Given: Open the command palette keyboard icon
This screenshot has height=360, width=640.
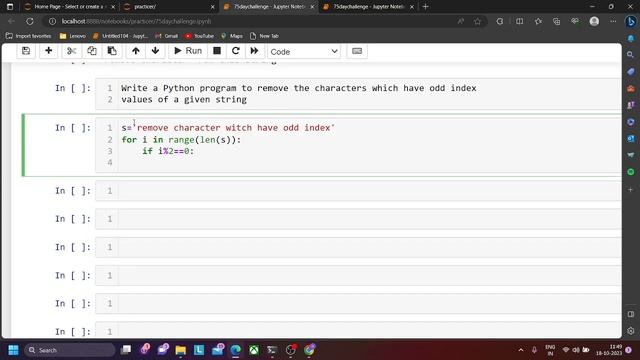Looking at the screenshot, I should [x=357, y=51].
